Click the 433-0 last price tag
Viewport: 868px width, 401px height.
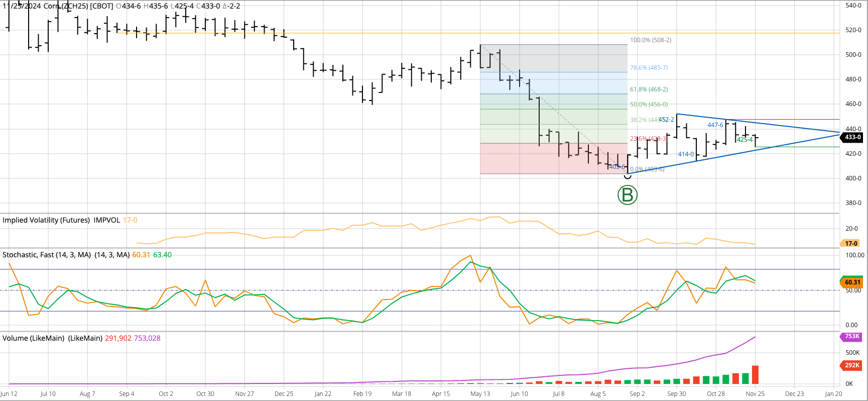pos(852,137)
